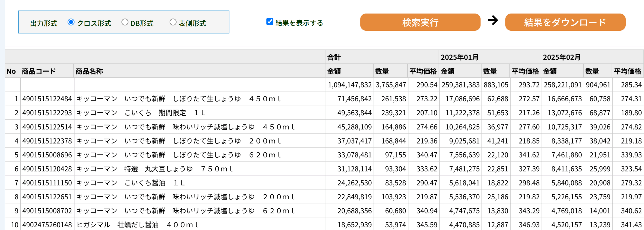The width and height of the screenshot is (644, 230).
Task: Click the 出力形式 label
Action: pyautogui.click(x=44, y=23)
